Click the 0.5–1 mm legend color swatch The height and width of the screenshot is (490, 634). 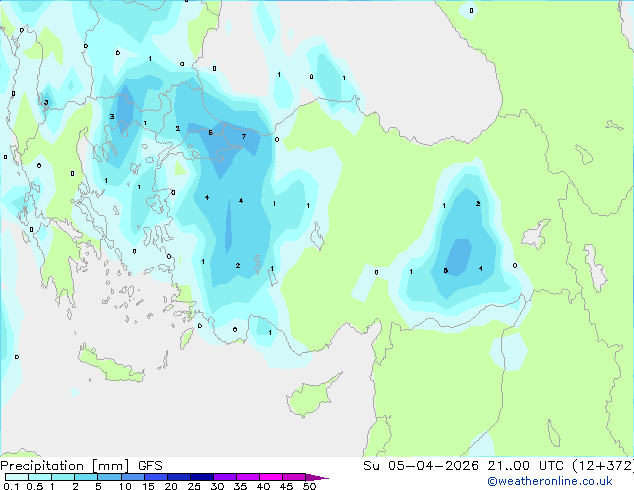pos(40,477)
